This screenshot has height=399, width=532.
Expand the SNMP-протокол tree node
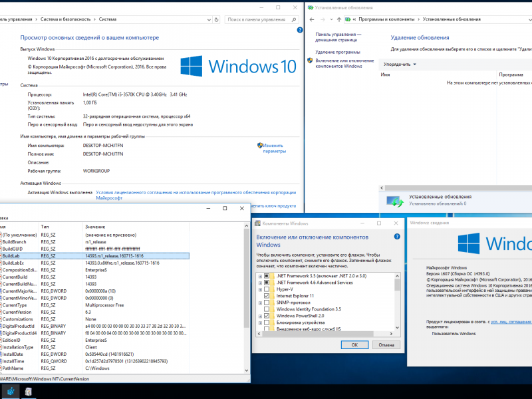tap(260, 303)
